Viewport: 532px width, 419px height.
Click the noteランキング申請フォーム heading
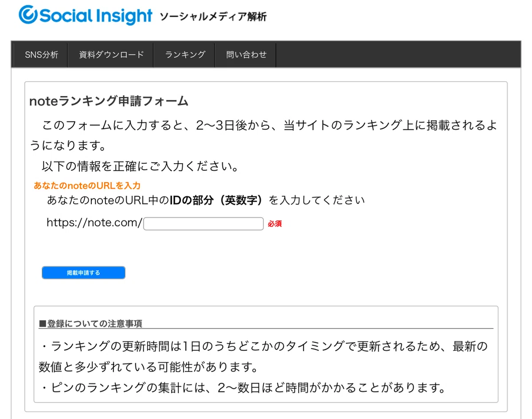click(x=109, y=101)
